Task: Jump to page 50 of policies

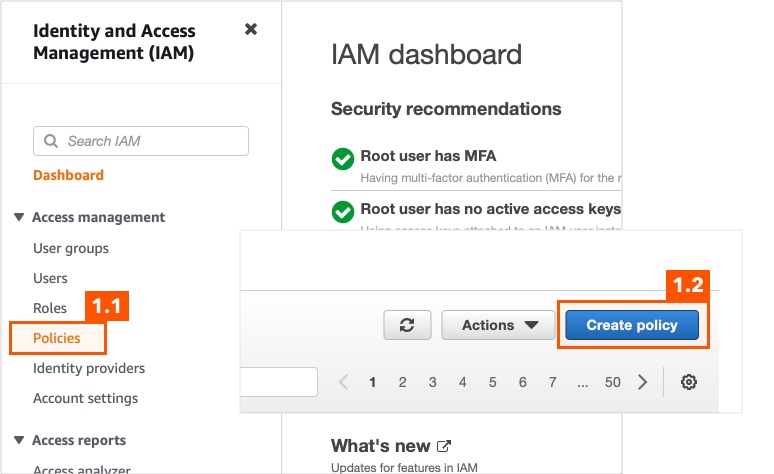Action: pos(613,382)
